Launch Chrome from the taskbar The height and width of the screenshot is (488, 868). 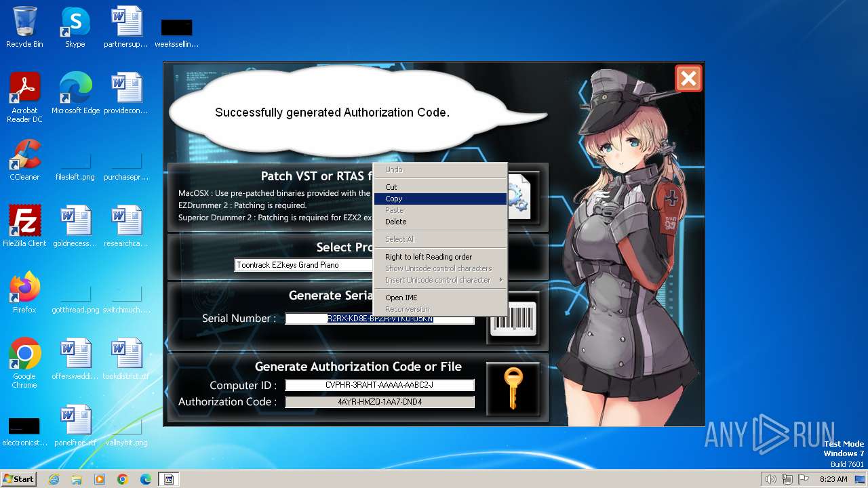click(x=123, y=479)
